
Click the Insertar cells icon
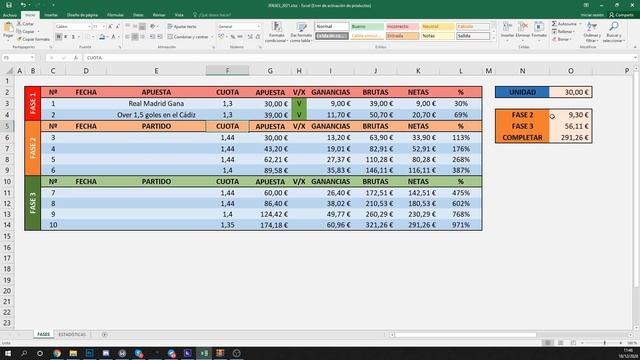coord(507,27)
